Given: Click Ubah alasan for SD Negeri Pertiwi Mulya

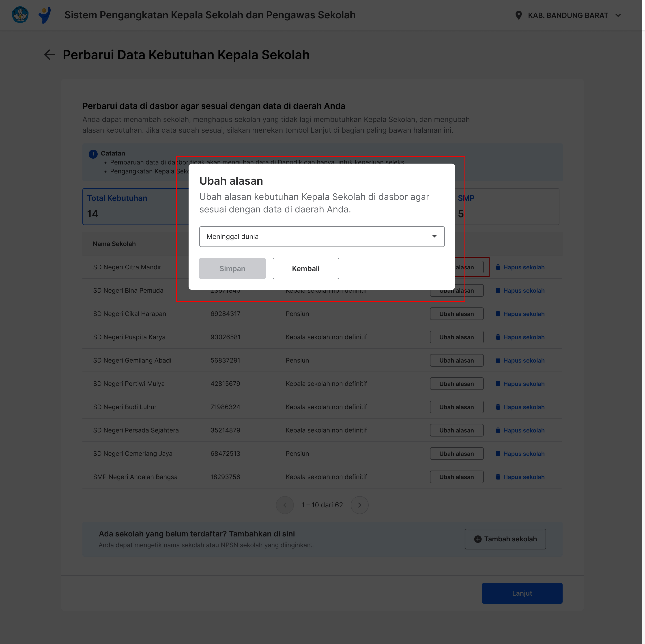Looking at the screenshot, I should [x=457, y=384].
